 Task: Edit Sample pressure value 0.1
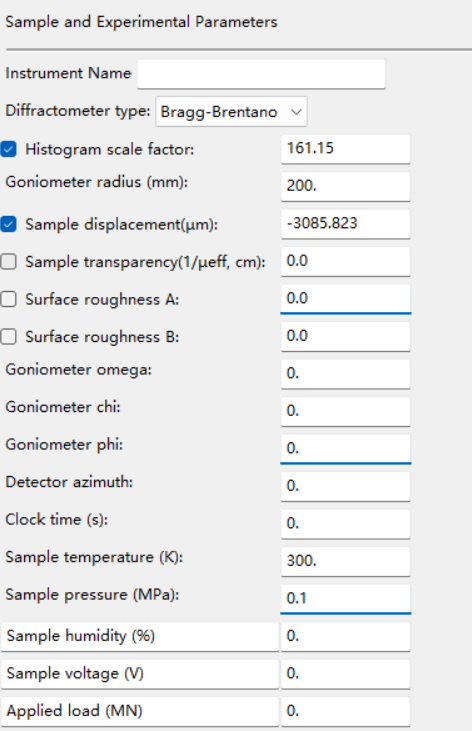[346, 599]
